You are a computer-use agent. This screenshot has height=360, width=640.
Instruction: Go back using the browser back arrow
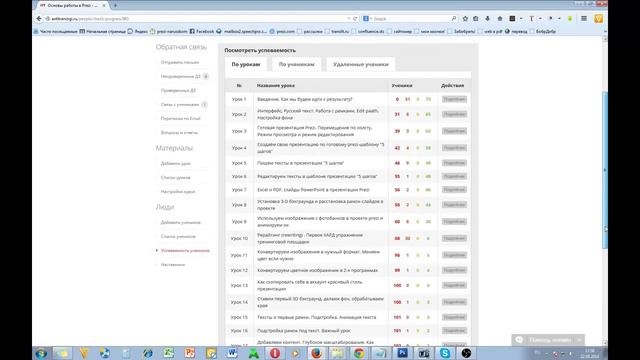click(x=39, y=19)
